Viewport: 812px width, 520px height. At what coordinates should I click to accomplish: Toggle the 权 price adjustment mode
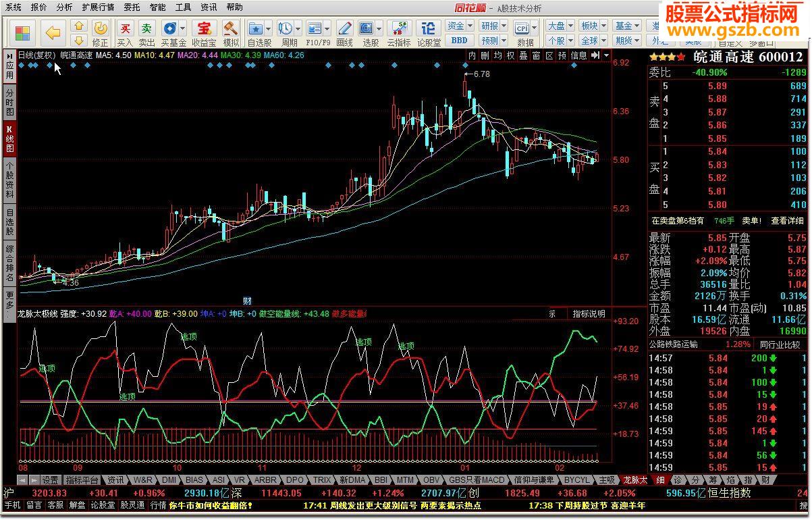[511, 55]
